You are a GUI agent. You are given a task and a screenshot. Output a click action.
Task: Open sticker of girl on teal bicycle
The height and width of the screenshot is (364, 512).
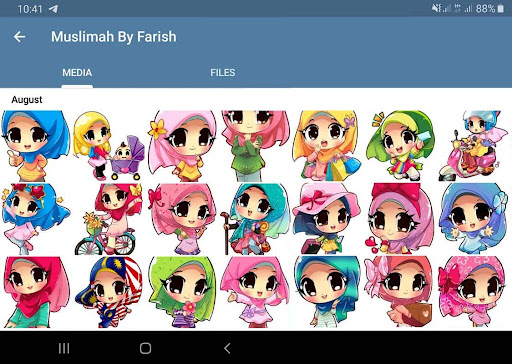point(109,219)
